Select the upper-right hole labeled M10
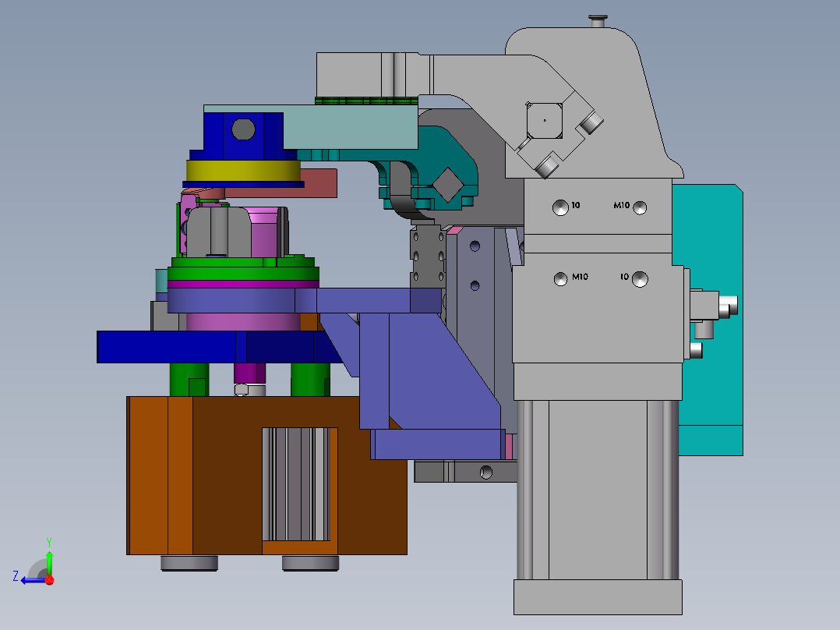This screenshot has width=840, height=630. (640, 207)
